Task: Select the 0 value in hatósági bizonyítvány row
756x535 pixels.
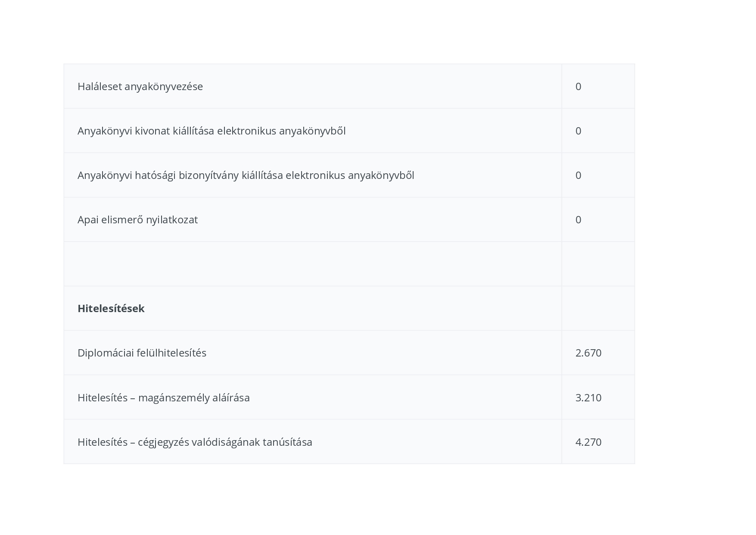Action: point(578,175)
